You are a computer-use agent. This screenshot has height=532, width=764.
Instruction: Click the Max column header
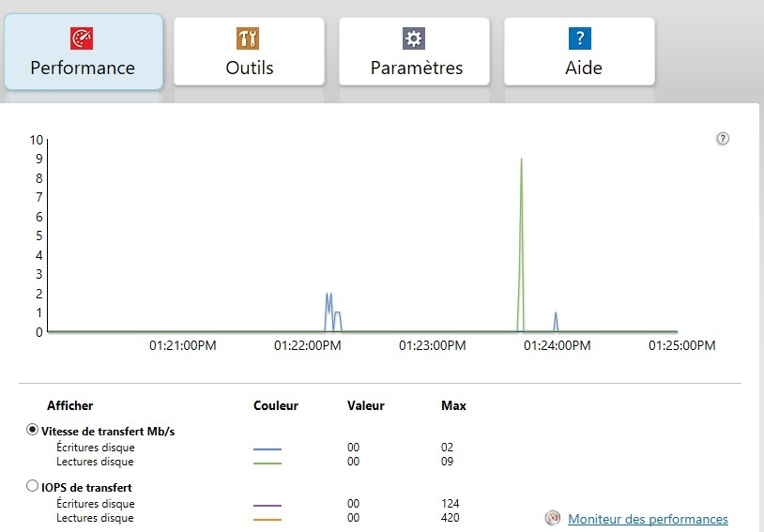pos(453,406)
